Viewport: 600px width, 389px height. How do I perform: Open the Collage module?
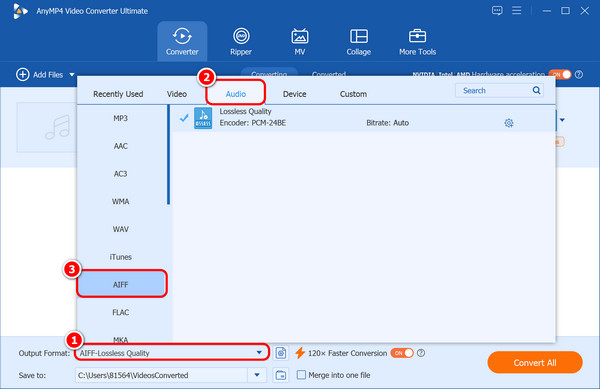(359, 41)
